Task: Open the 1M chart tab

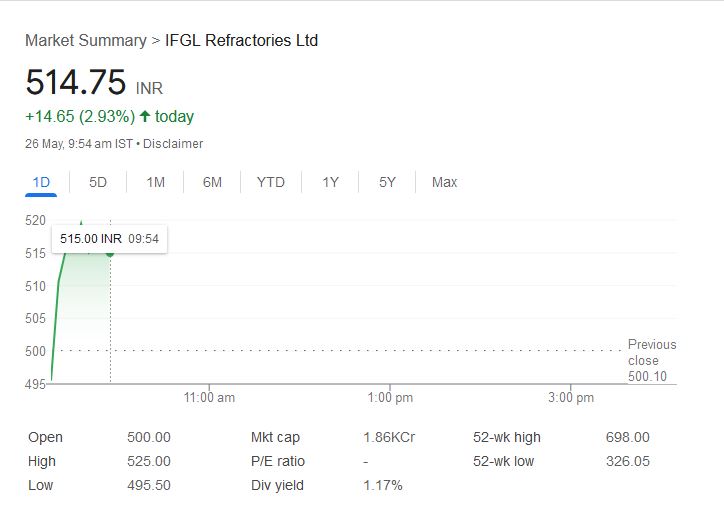Action: point(155,182)
